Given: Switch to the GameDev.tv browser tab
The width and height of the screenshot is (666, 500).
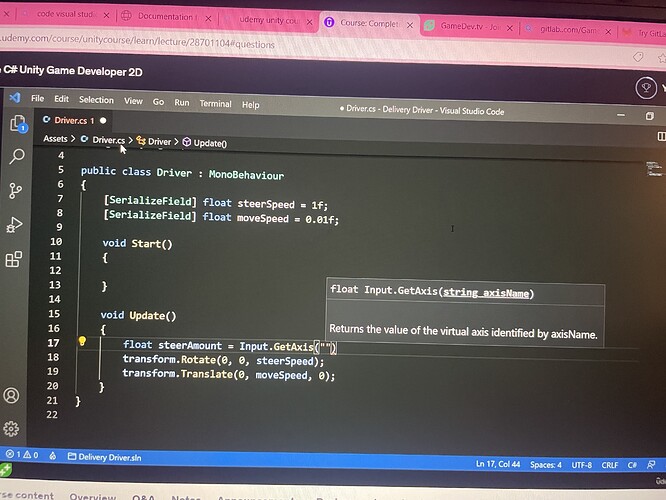Looking at the screenshot, I should pos(469,26).
